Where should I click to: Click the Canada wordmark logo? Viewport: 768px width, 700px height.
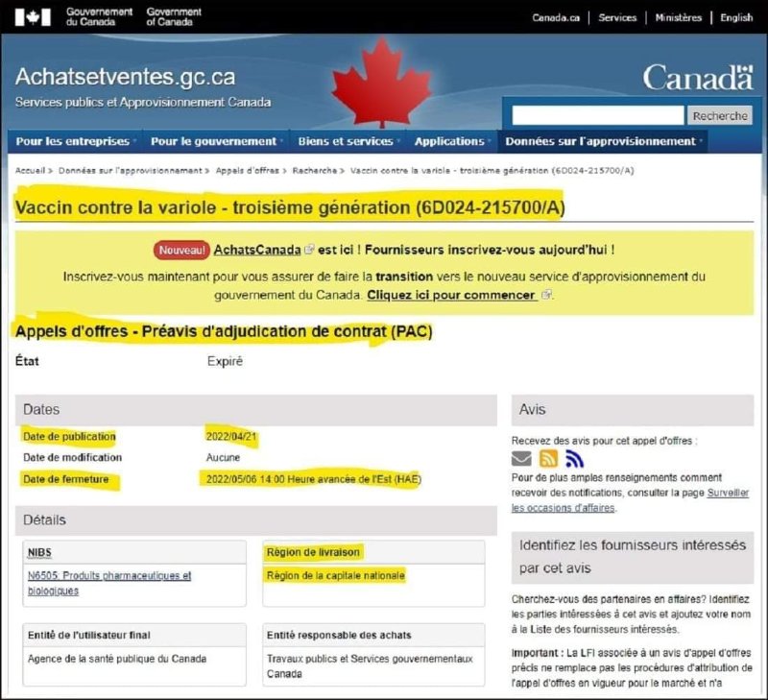tap(698, 78)
